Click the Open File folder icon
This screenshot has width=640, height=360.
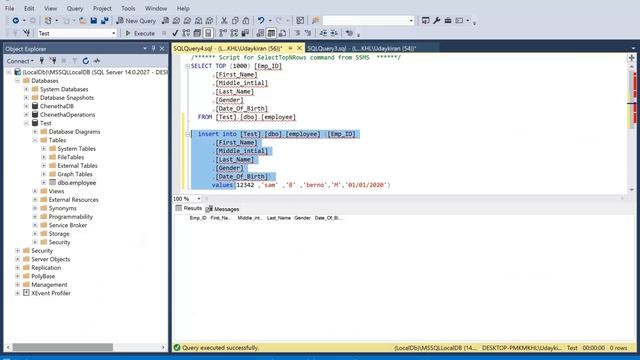[82, 20]
